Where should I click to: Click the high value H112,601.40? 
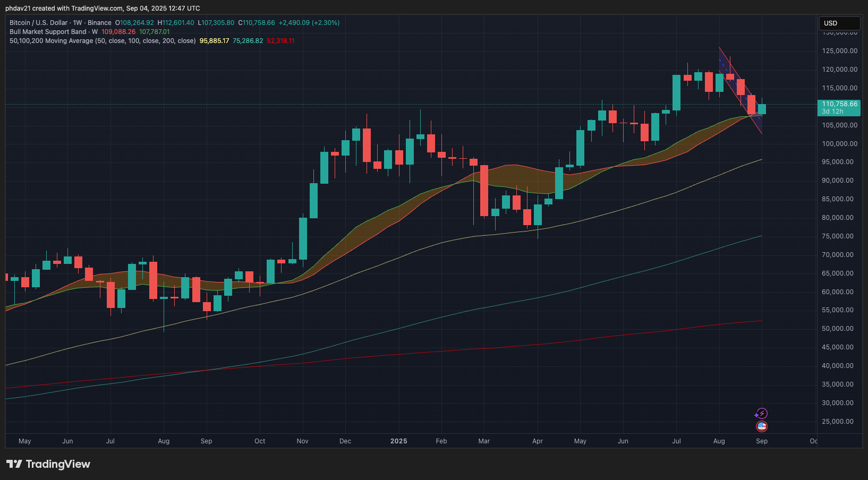point(176,23)
